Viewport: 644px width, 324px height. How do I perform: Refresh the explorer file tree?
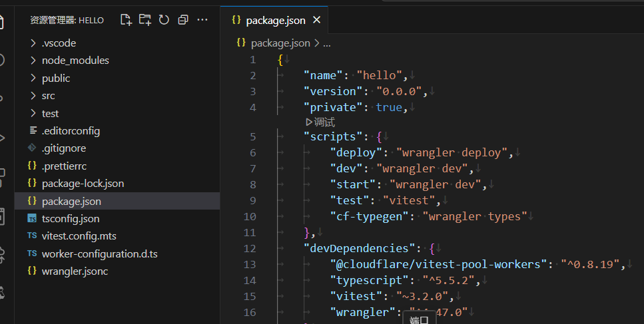[164, 20]
